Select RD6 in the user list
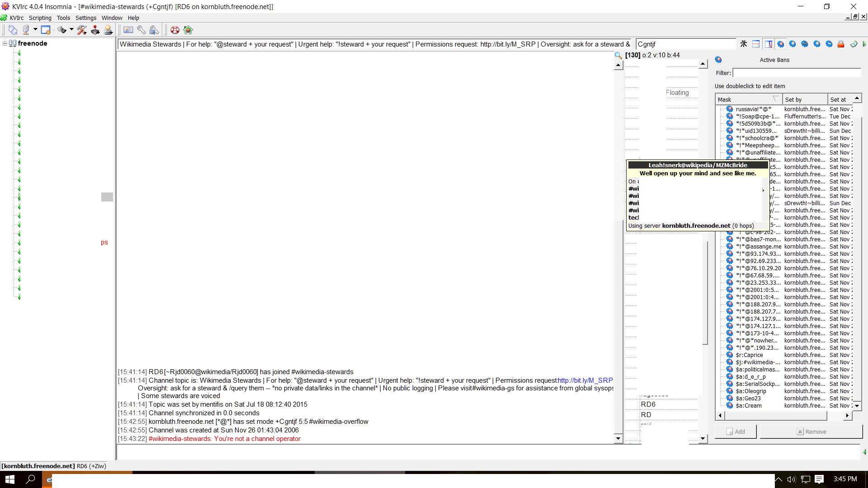 tap(648, 404)
